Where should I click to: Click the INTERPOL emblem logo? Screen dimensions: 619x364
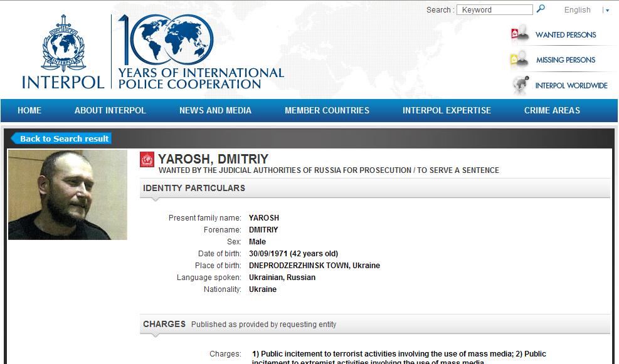click(63, 51)
